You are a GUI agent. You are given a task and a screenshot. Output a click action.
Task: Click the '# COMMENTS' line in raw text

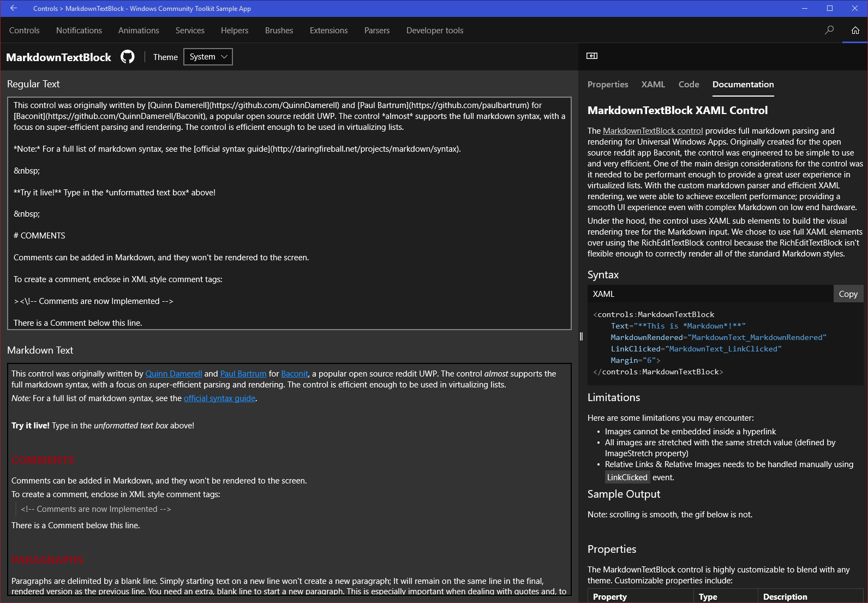click(39, 236)
